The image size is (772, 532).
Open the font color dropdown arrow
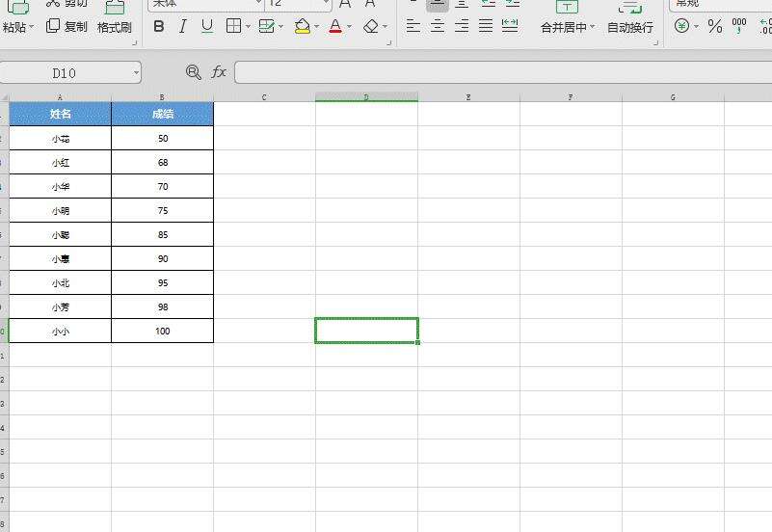(350, 27)
